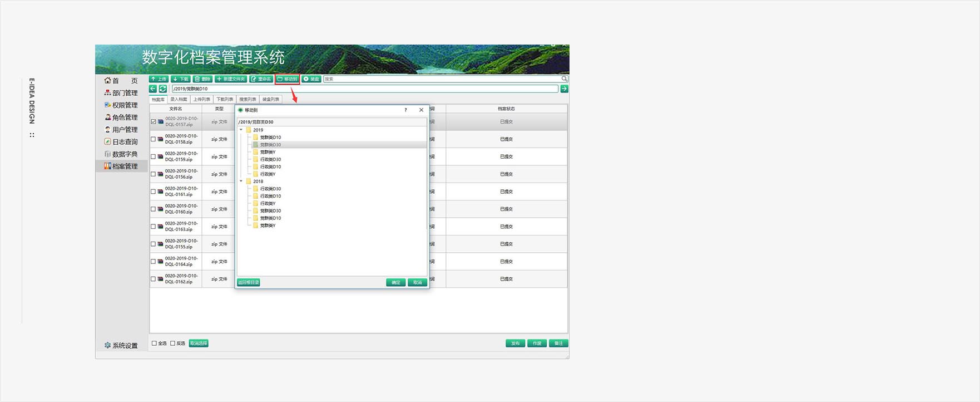This screenshot has width=980, height=402.
Task: Click the search magnifier icon
Action: coord(564,79)
